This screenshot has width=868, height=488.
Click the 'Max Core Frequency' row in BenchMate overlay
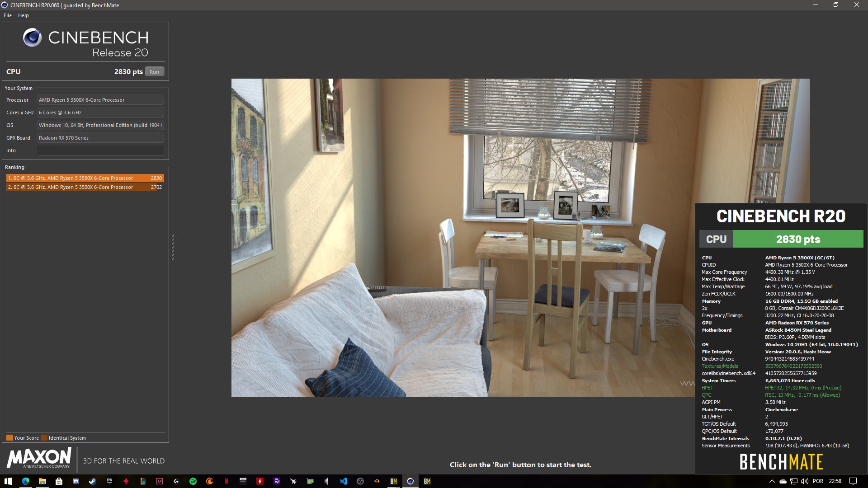click(x=781, y=272)
